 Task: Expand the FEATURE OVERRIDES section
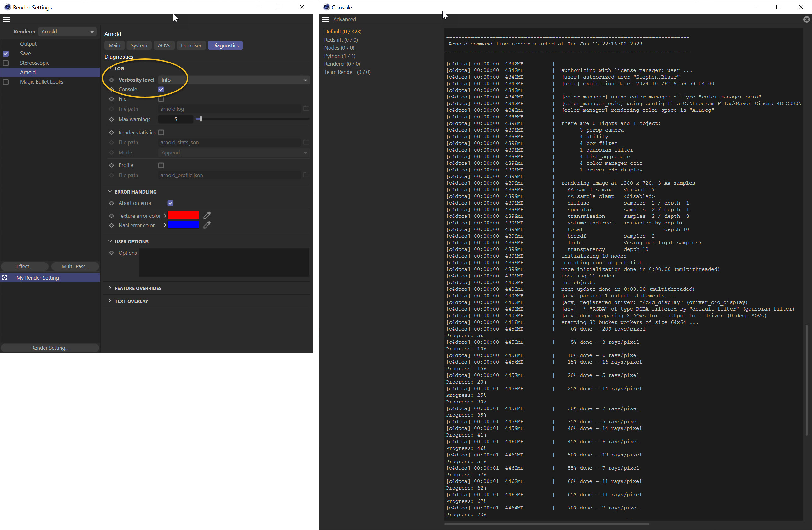[138, 288]
